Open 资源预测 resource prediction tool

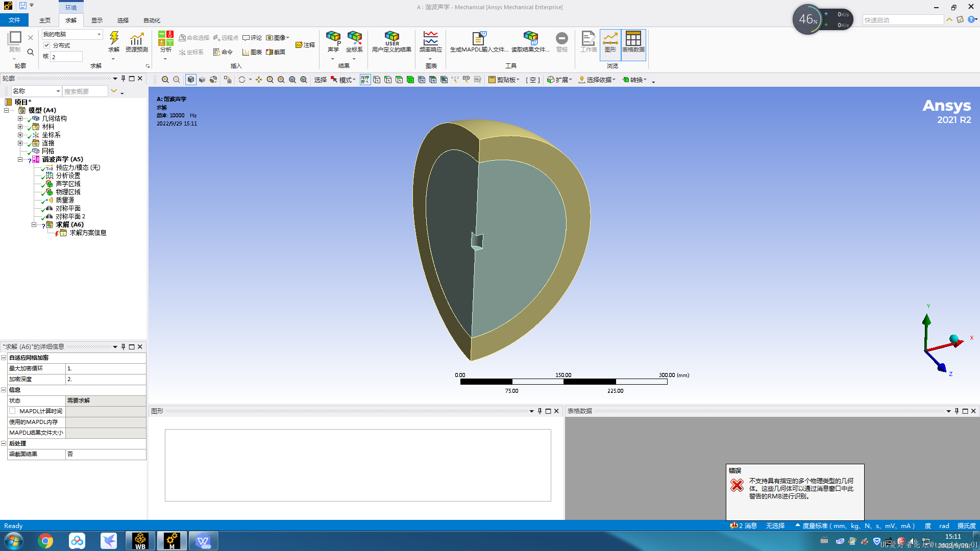coord(136,42)
